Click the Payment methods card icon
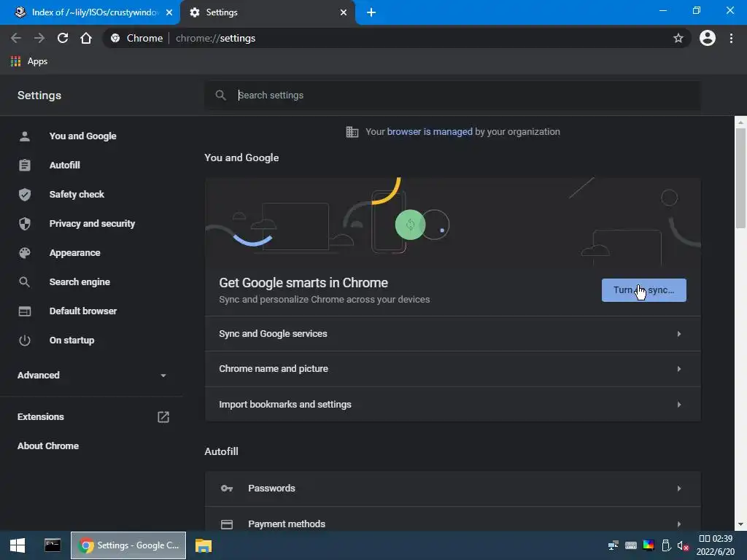Screen dimensions: 747x560 [227, 524]
